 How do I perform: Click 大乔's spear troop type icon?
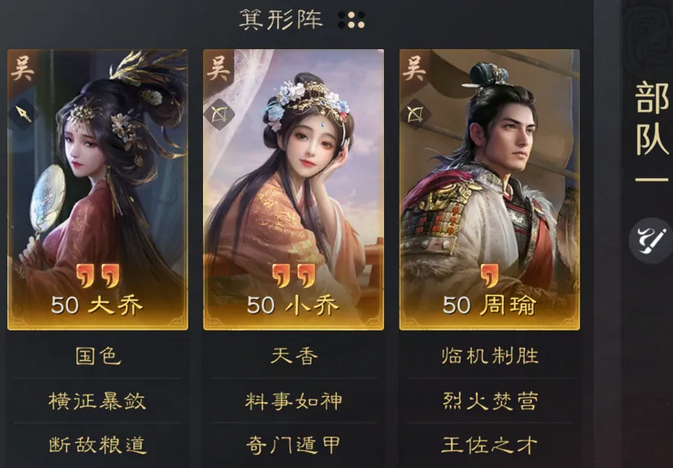(24, 114)
